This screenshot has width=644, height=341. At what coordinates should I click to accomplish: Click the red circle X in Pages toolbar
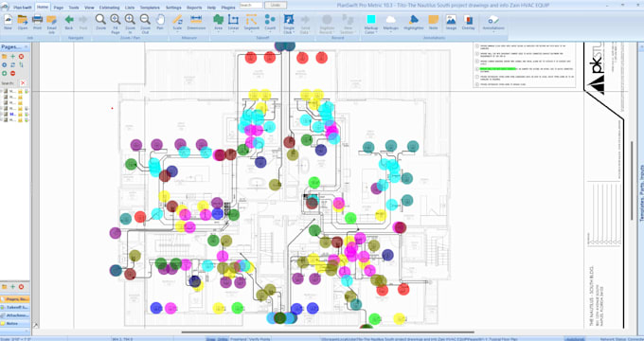21,56
